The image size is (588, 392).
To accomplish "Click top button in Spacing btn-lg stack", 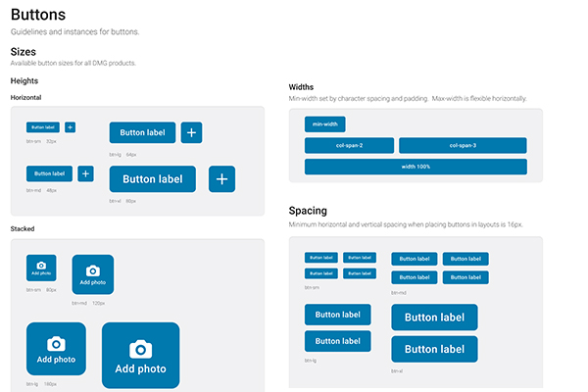I will (337, 316).
